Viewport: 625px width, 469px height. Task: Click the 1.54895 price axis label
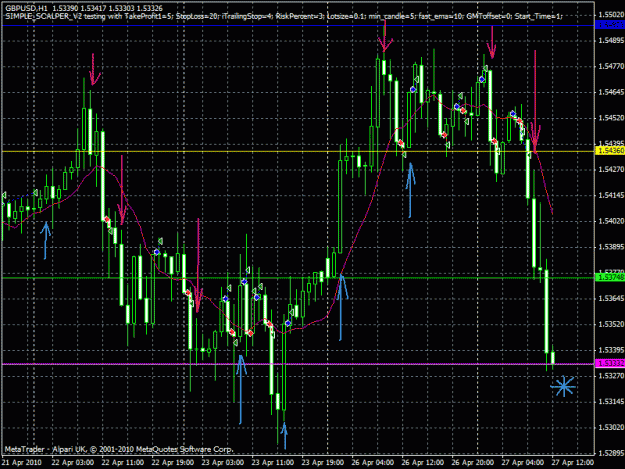(x=611, y=41)
